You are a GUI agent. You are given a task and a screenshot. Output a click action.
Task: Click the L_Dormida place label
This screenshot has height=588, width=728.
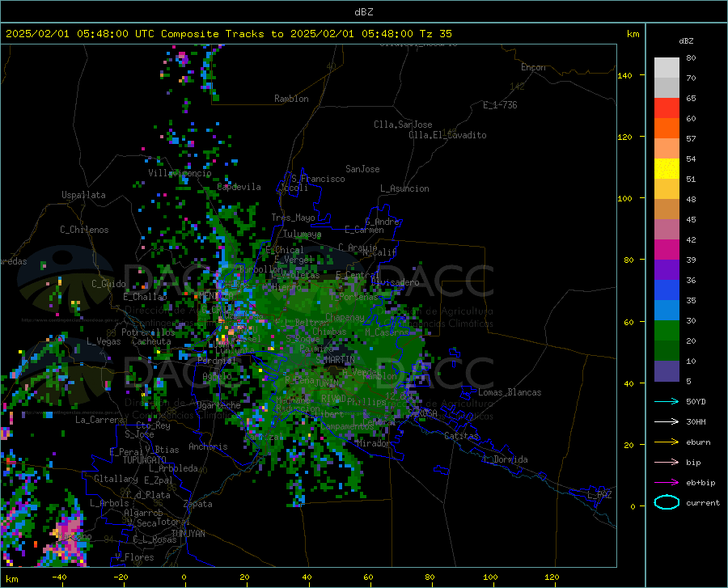[x=505, y=459]
